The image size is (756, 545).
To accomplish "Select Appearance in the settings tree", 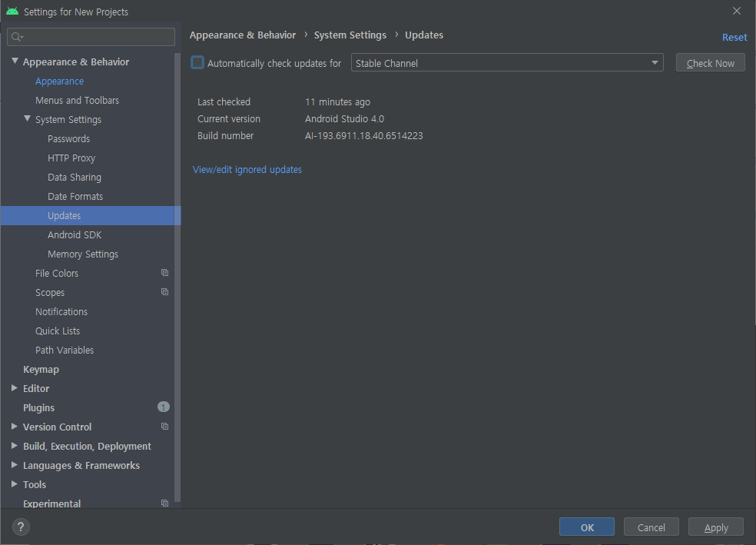I will pyautogui.click(x=59, y=81).
